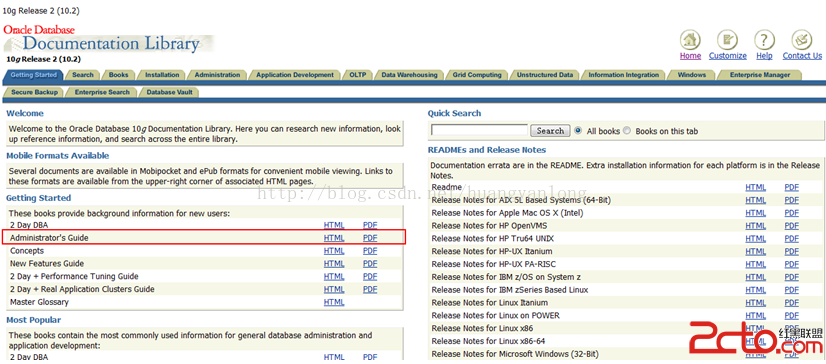Screen dimensions: 826x364
Task: Open PDF for HP-UX PA-RISC Release Notes
Action: (x=792, y=264)
